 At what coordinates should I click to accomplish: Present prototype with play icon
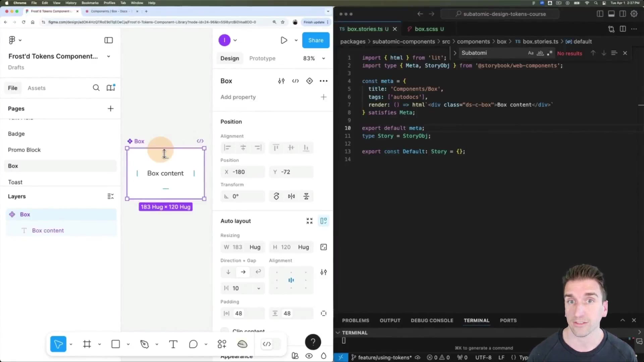284,40
